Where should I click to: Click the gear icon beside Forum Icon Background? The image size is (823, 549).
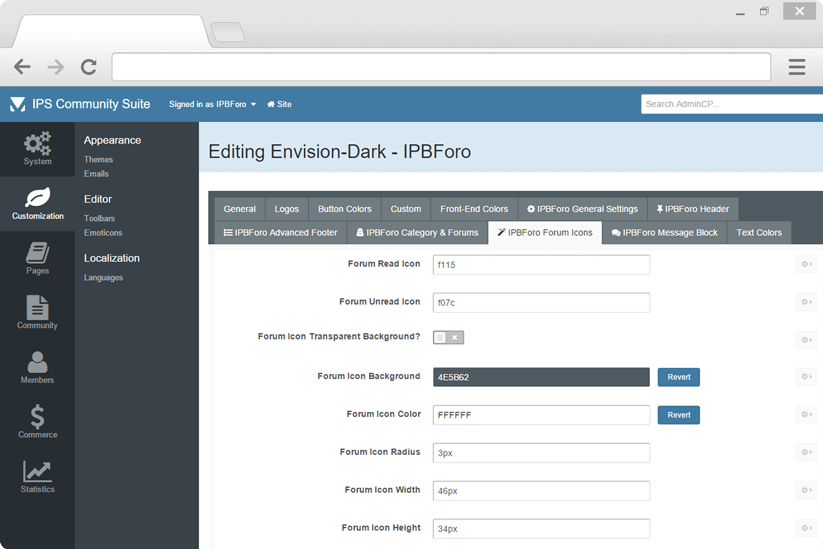[x=806, y=376]
